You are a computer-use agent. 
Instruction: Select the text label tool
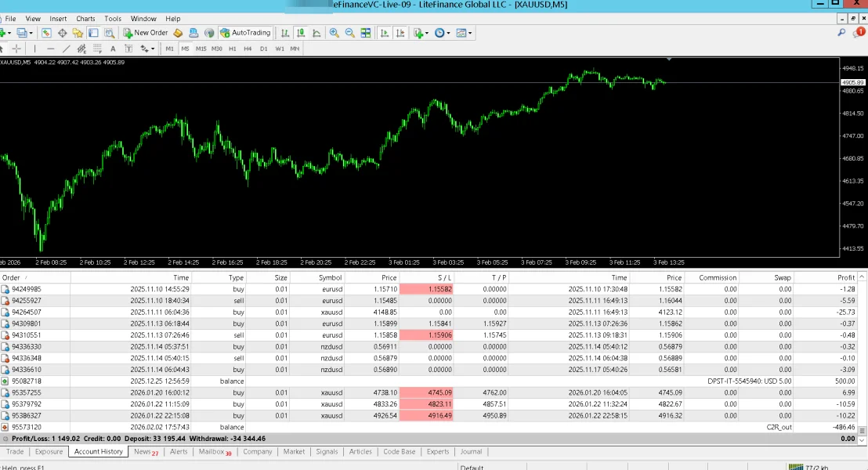[x=113, y=49]
